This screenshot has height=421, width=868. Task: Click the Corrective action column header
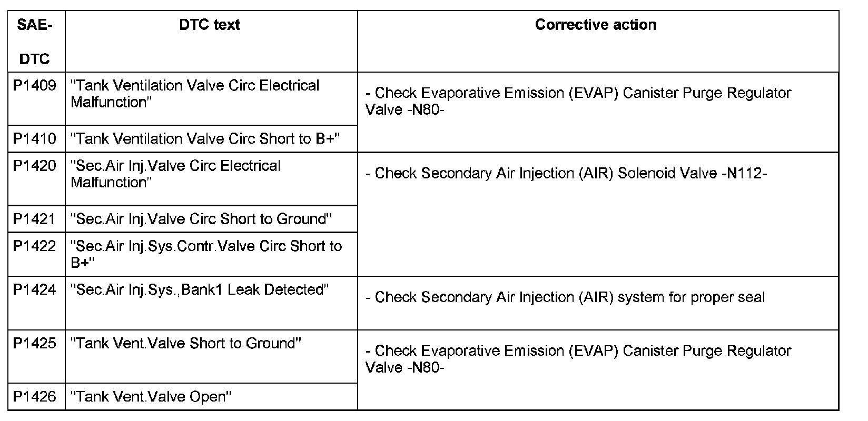(x=595, y=25)
